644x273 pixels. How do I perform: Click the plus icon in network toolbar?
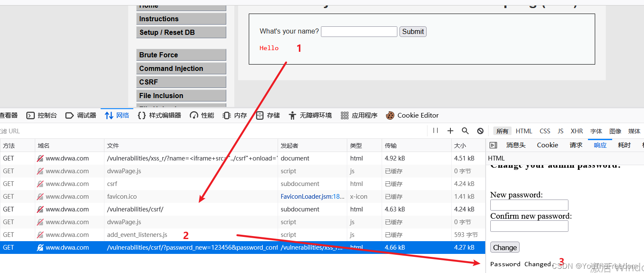click(450, 131)
